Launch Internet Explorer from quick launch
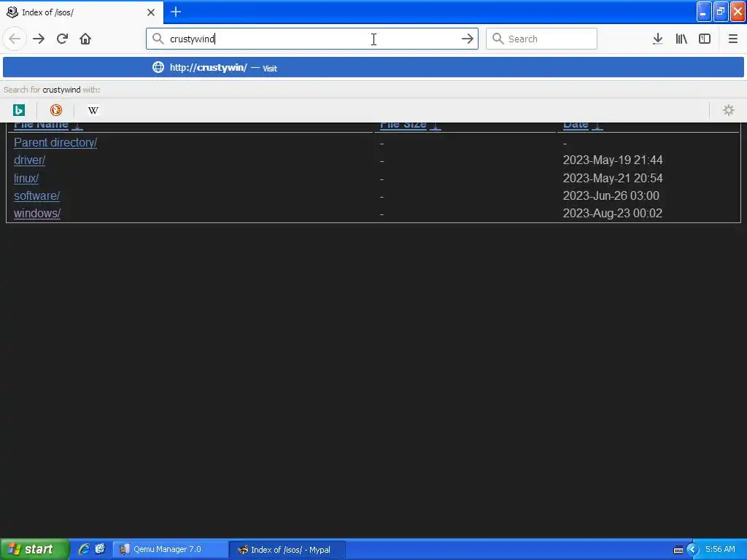 pos(84,549)
